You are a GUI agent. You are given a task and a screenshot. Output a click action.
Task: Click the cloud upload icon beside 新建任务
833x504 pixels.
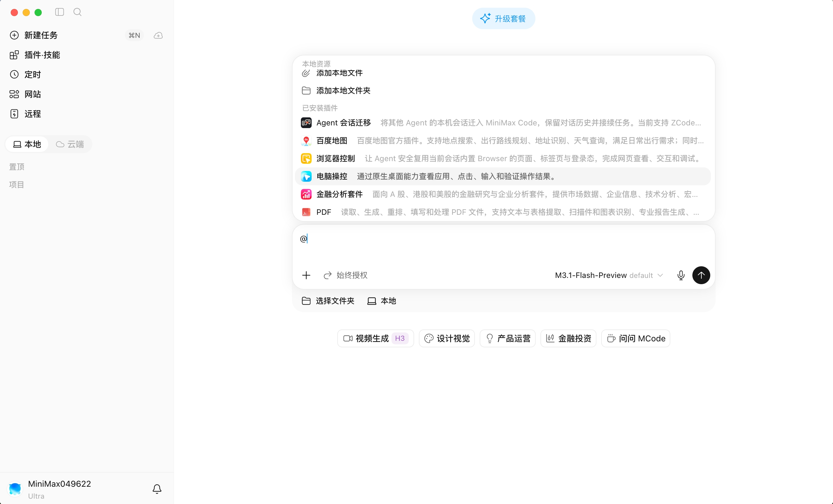[158, 35]
